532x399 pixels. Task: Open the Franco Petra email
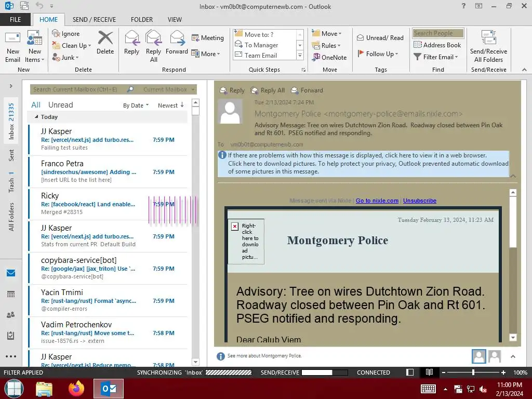[108, 171]
